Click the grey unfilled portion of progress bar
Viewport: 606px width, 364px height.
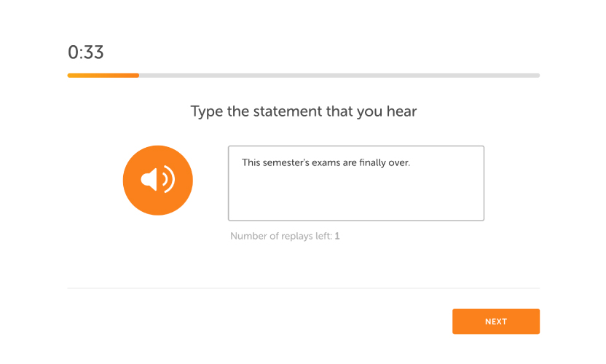pos(339,76)
